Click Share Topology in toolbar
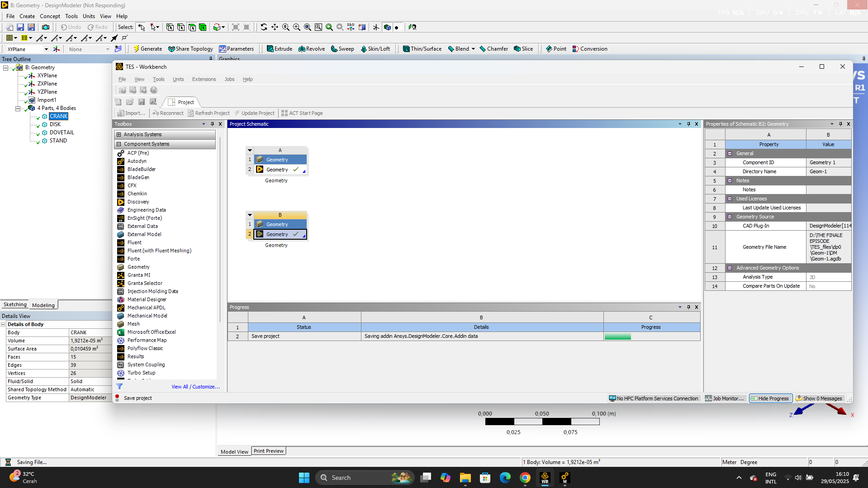The image size is (868, 488). coord(190,49)
